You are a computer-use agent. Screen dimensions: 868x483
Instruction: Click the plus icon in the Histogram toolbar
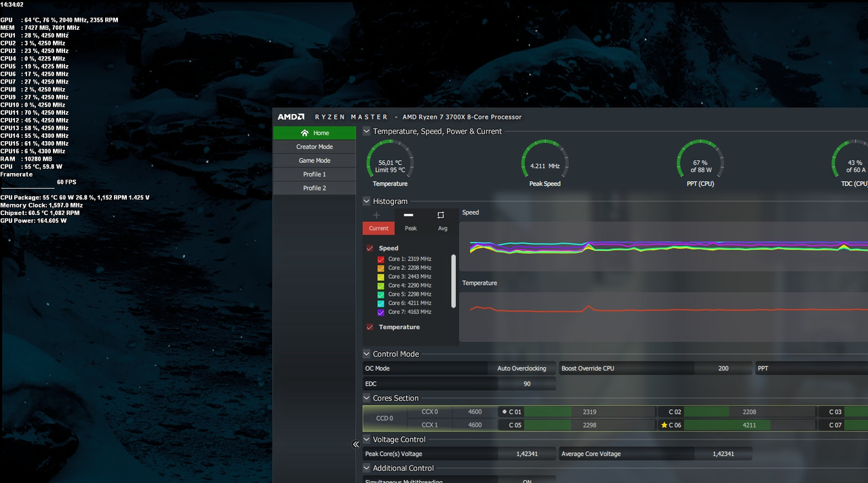(376, 215)
